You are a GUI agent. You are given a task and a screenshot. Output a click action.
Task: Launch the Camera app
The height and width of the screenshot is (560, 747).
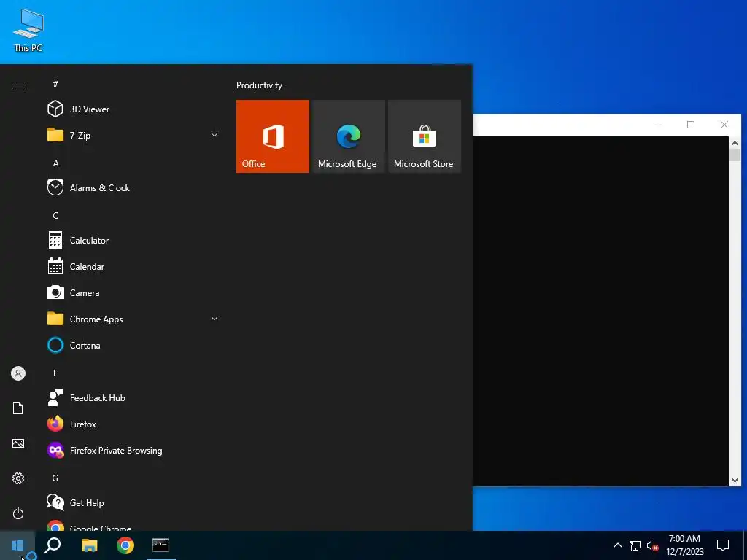pyautogui.click(x=133, y=292)
